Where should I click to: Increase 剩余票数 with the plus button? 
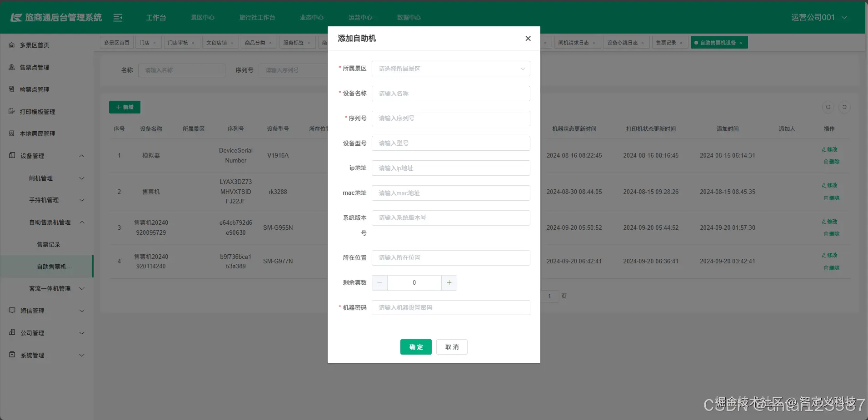449,283
